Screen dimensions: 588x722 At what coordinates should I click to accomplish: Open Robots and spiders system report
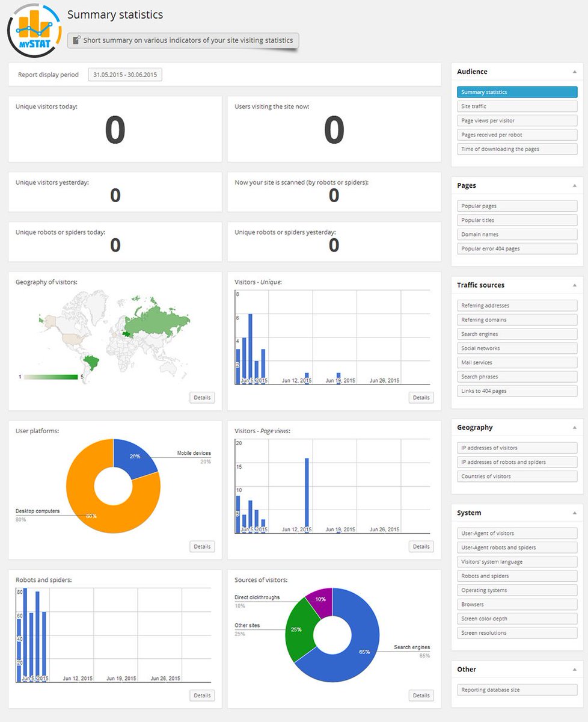tap(517, 576)
